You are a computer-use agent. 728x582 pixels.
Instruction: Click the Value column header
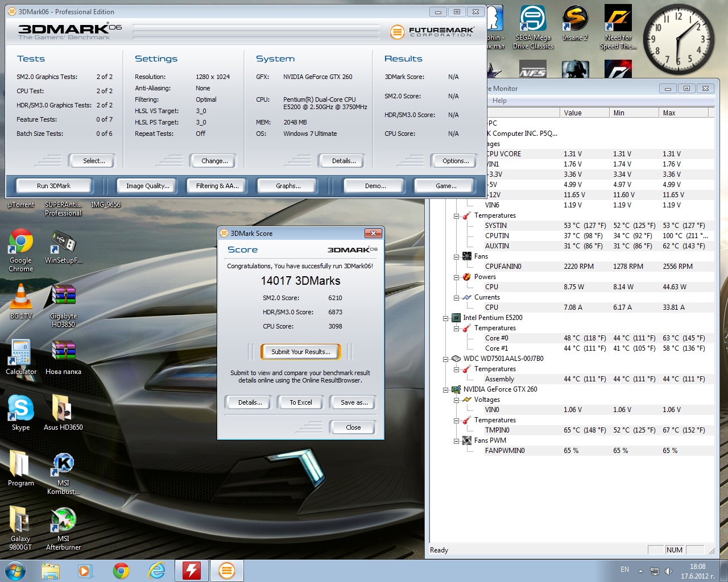point(585,113)
